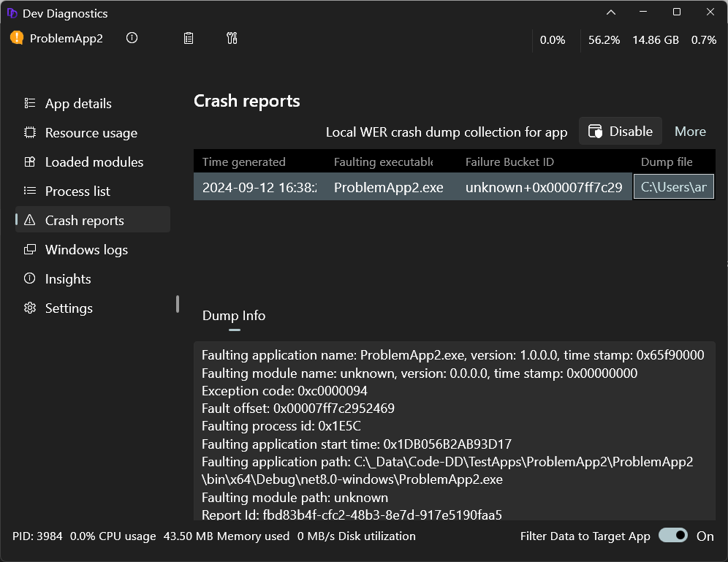This screenshot has height=562, width=728.
Task: Click the Faulting module path: unknown line
Action: [x=295, y=498]
